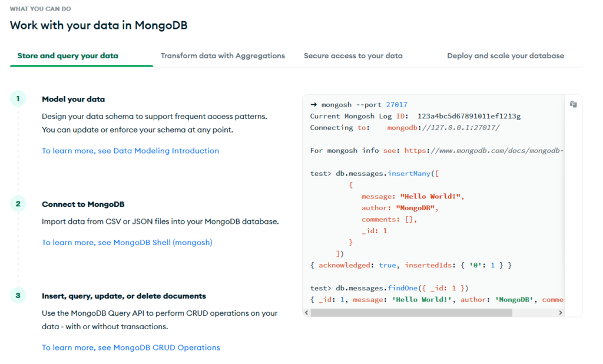Click the Connect to MongoDB heading

pyautogui.click(x=84, y=203)
